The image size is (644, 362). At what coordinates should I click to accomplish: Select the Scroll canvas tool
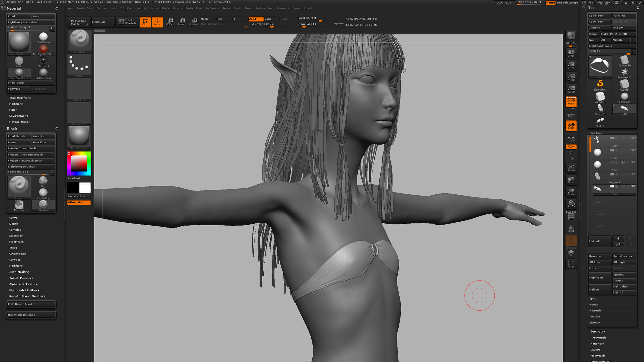tap(571, 53)
